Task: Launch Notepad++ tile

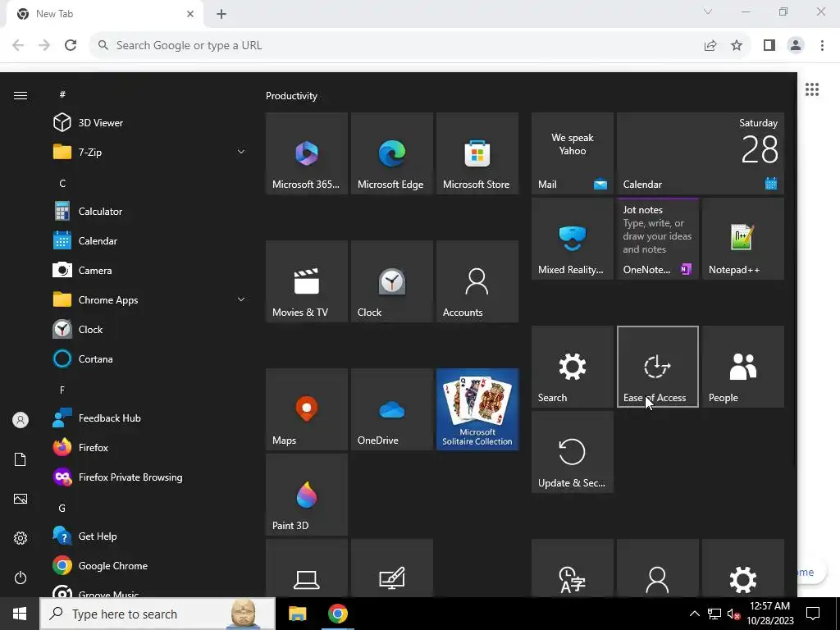Action: (x=743, y=239)
